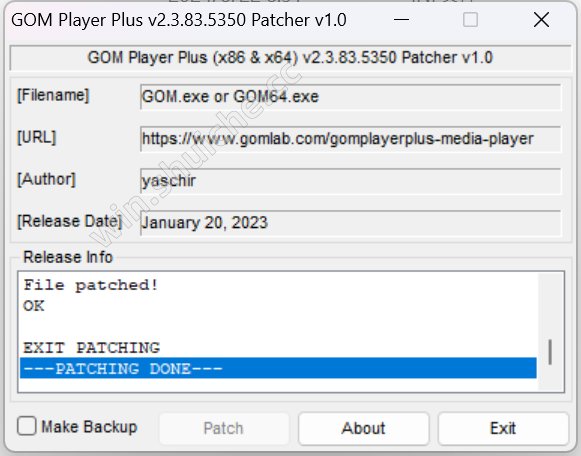Click the Release Info group label
The height and width of the screenshot is (456, 581).
click(x=68, y=257)
